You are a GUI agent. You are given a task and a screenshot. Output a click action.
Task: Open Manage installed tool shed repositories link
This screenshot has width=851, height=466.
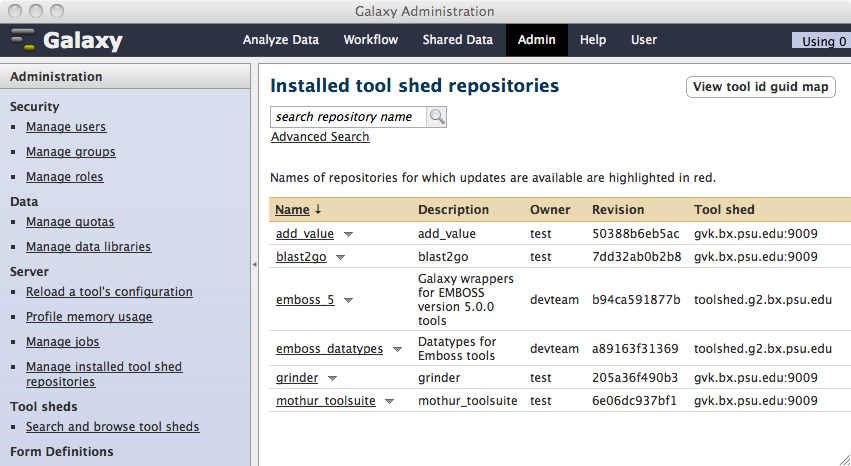pos(104,374)
